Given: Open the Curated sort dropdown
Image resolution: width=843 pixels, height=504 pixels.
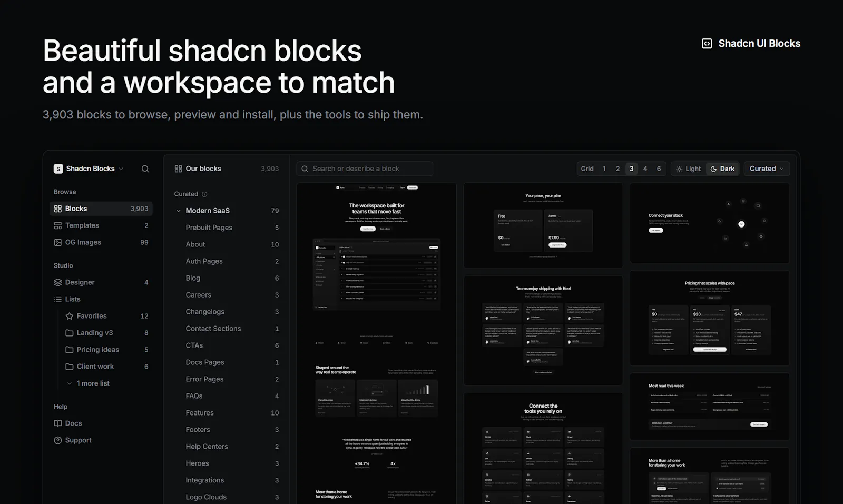Looking at the screenshot, I should tap(767, 169).
